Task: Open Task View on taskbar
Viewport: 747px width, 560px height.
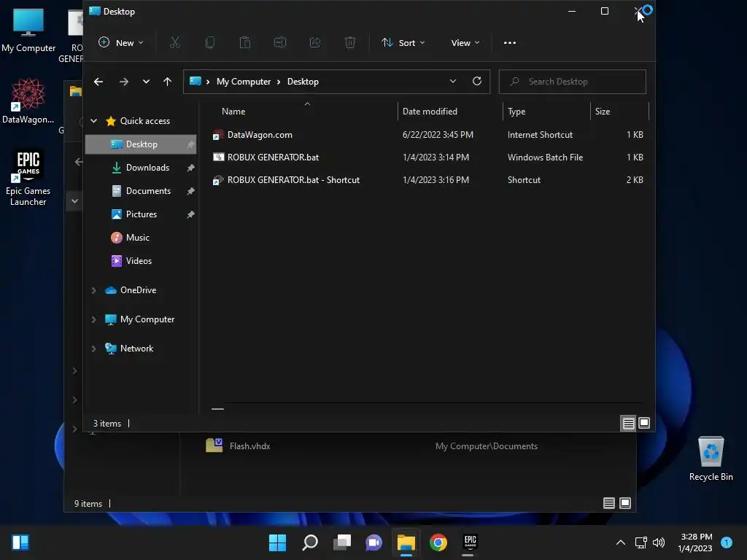Action: (342, 542)
